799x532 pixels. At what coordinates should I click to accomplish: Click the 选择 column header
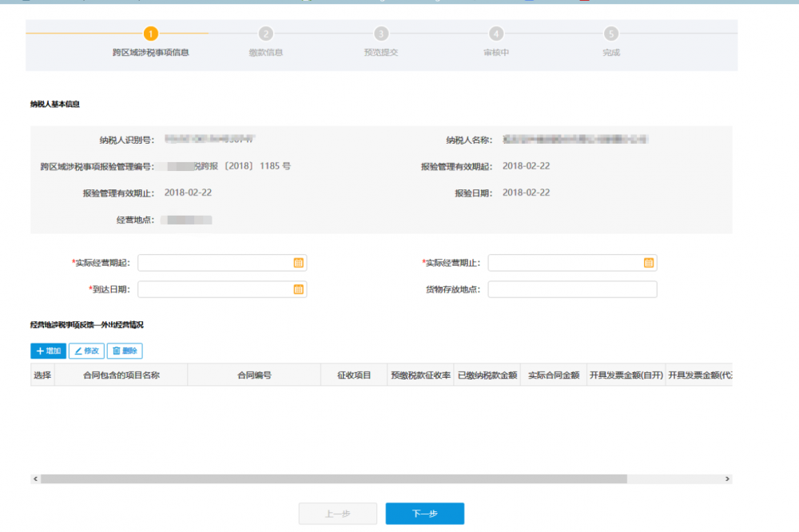(42, 375)
